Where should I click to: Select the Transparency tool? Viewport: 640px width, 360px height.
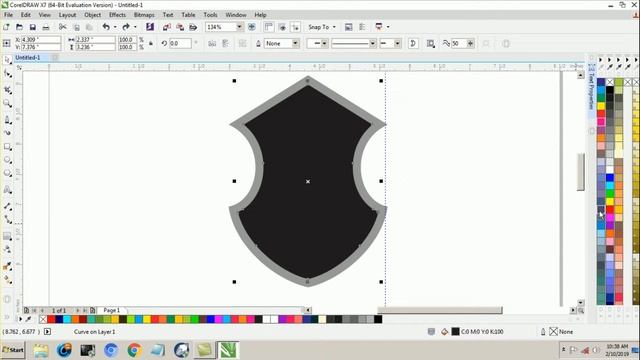7,249
